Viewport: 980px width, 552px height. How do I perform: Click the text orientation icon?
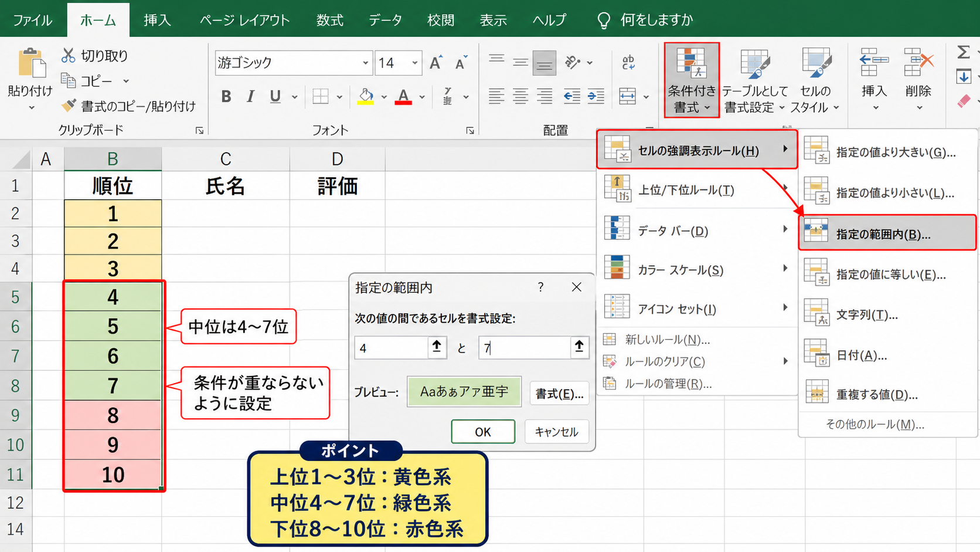click(x=573, y=62)
